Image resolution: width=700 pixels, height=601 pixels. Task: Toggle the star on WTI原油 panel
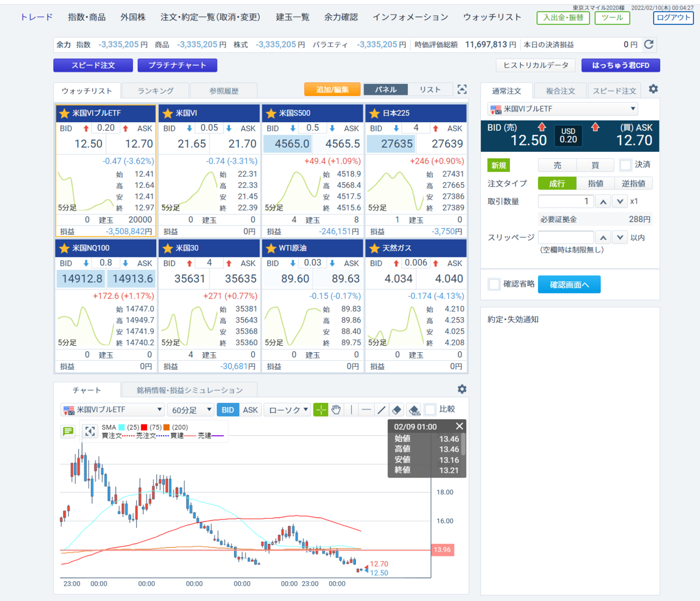click(271, 248)
